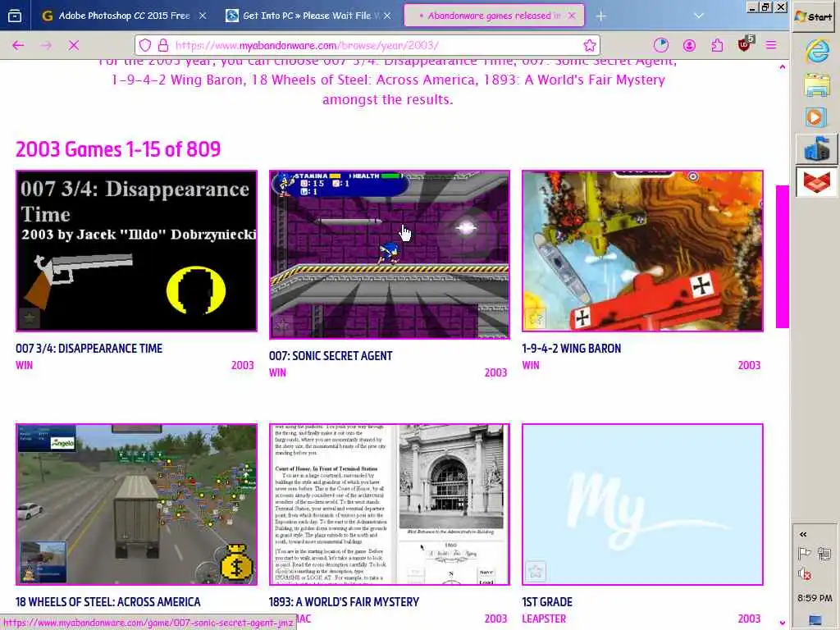
Task: Stop loading the page with X button
Action: point(74,46)
